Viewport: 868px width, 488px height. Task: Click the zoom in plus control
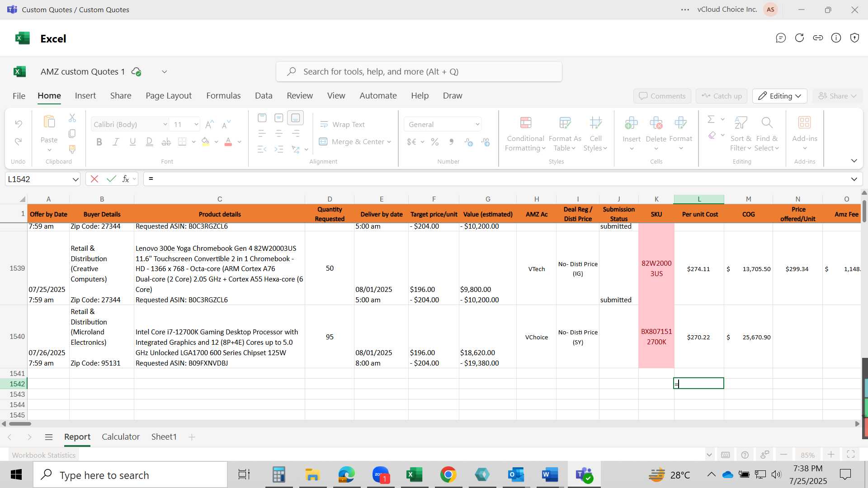pos(831,455)
